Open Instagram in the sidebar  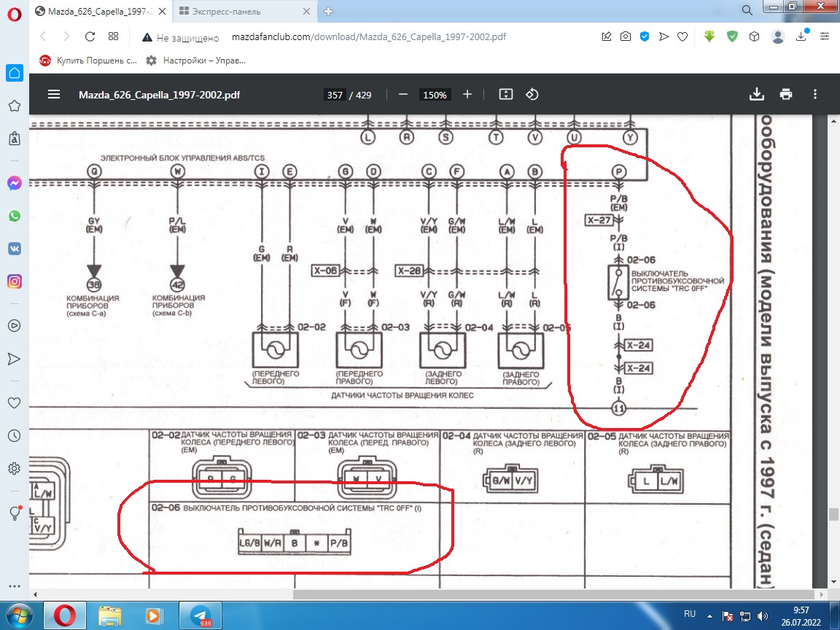click(x=14, y=281)
